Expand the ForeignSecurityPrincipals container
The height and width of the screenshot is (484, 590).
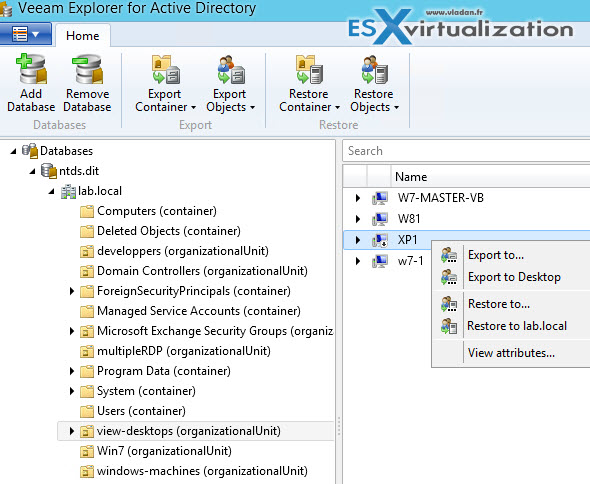click(x=71, y=291)
